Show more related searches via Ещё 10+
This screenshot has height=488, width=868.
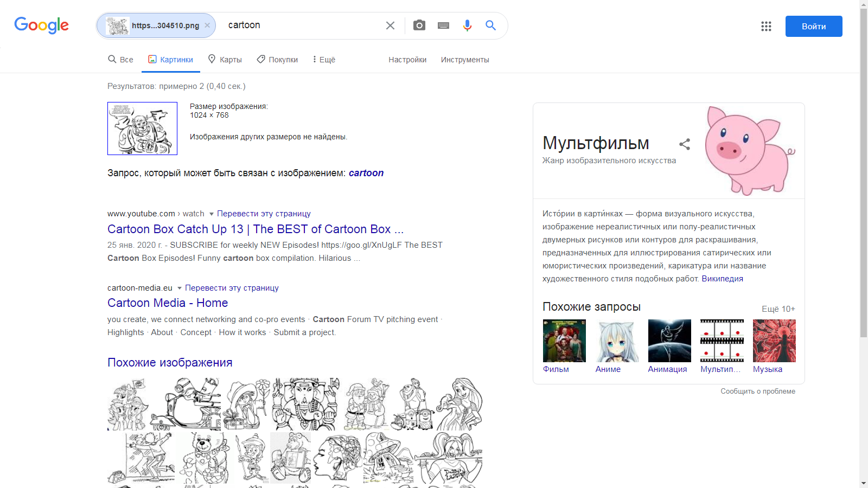click(x=778, y=309)
